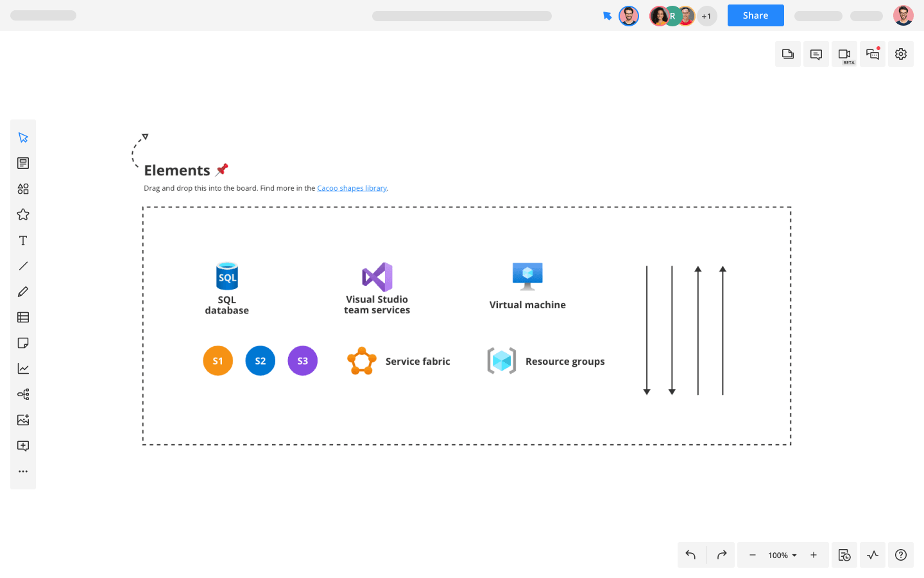Select the star favorites tool
This screenshot has width=924, height=578.
pyautogui.click(x=23, y=215)
